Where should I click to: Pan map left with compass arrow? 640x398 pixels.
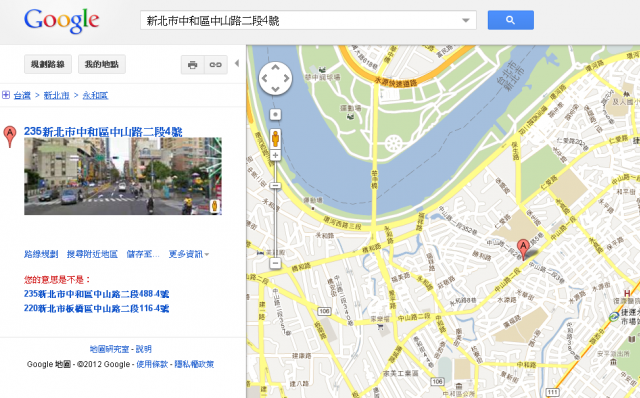pos(264,78)
